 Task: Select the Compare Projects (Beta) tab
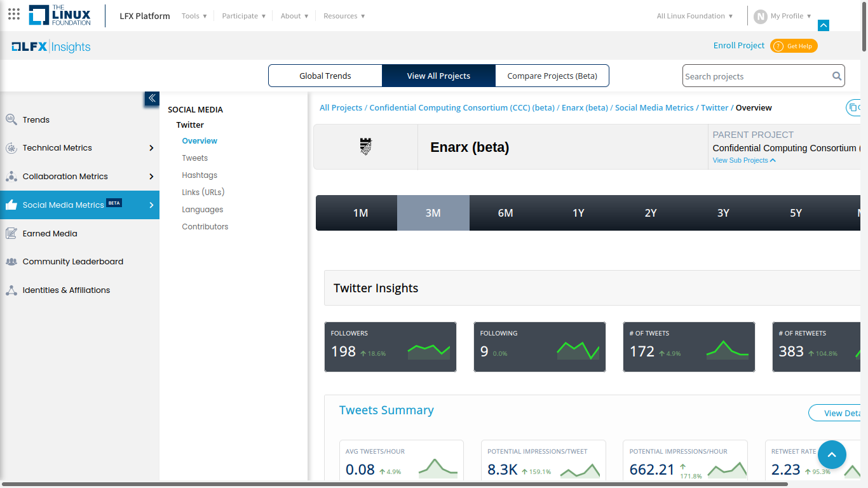coord(552,76)
